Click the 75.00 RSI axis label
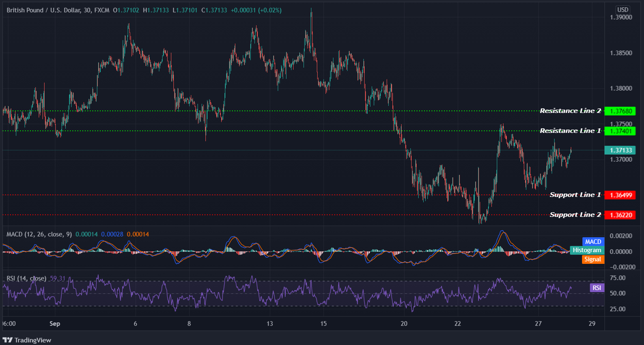The image size is (644, 345). pos(618,278)
